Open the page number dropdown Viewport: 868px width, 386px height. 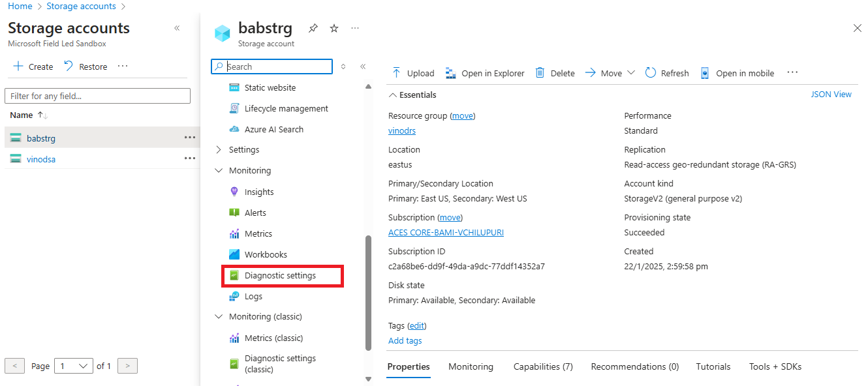[x=74, y=366]
